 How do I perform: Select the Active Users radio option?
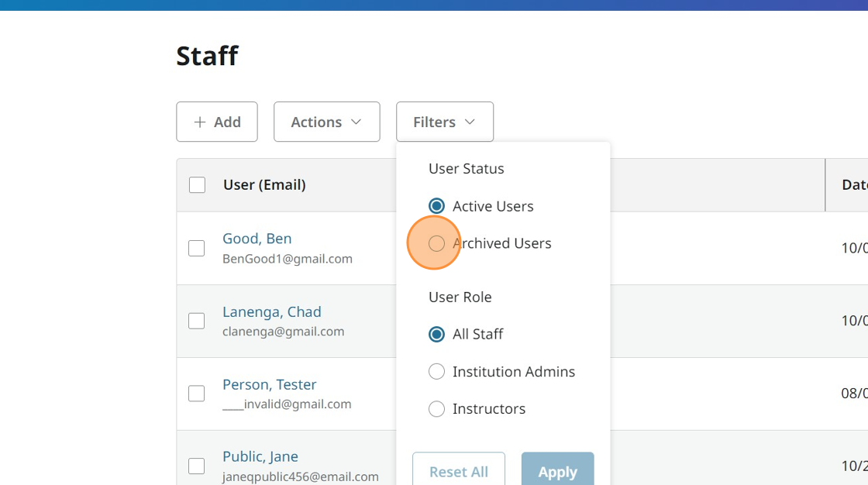click(x=437, y=206)
